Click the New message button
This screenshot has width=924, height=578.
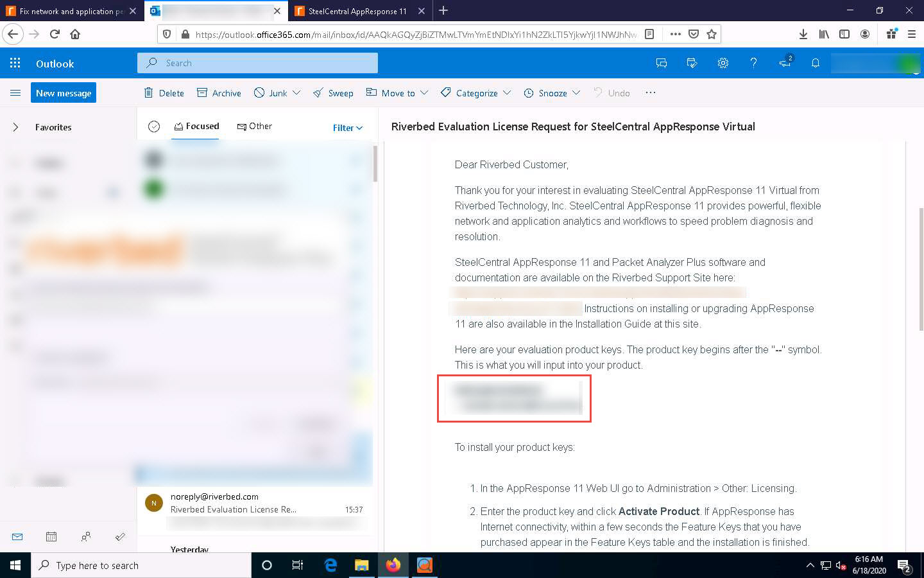(64, 93)
